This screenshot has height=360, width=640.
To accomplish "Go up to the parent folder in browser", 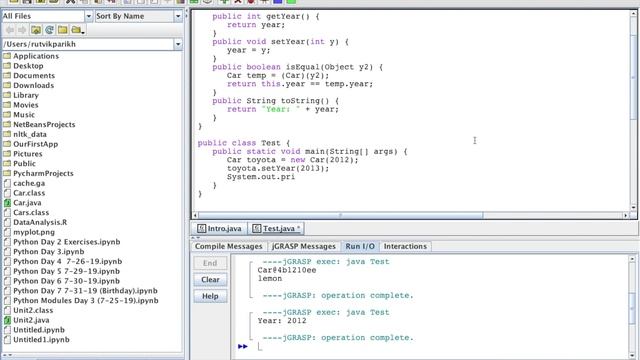I will 36,30.
